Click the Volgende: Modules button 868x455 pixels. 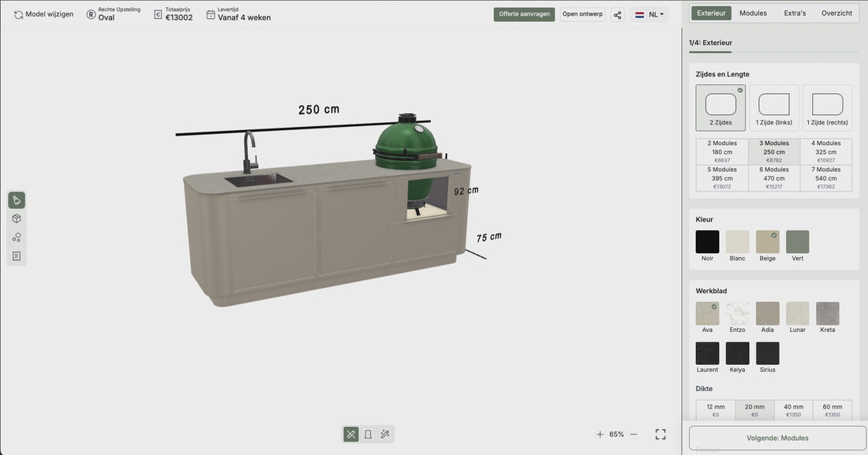click(777, 438)
